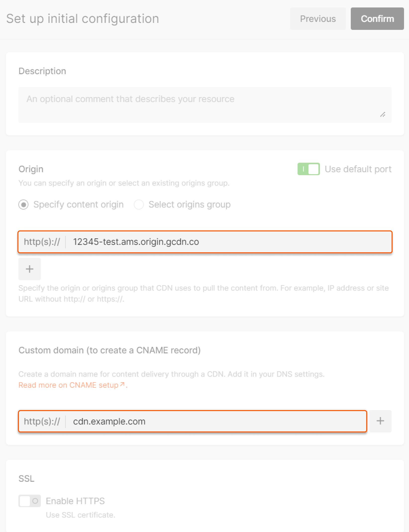Click the external-link arrow beside CNAME setup

(122, 384)
